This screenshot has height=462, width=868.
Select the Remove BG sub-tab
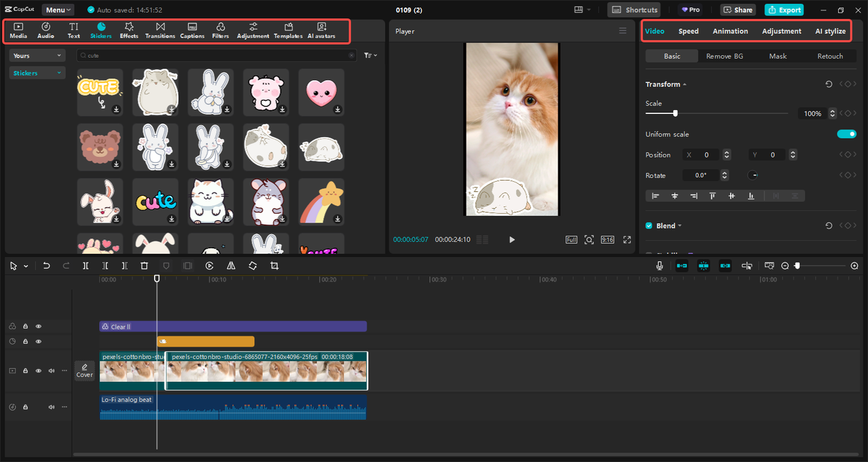(724, 56)
